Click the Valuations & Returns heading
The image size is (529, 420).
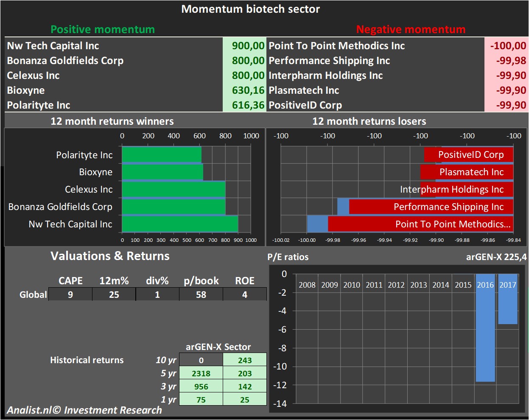[x=110, y=256]
